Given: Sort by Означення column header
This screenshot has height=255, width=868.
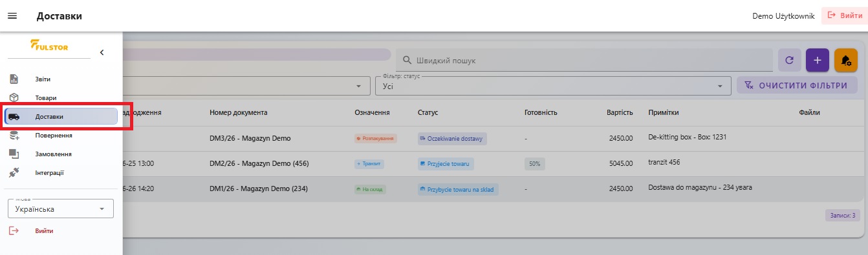Looking at the screenshot, I should [x=372, y=112].
